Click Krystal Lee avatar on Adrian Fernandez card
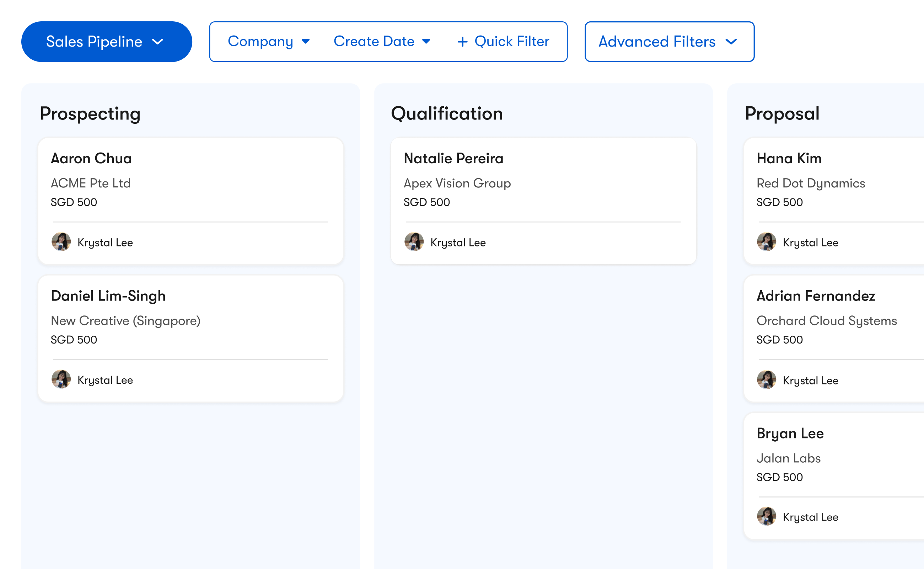This screenshot has height=569, width=924. [x=767, y=380]
